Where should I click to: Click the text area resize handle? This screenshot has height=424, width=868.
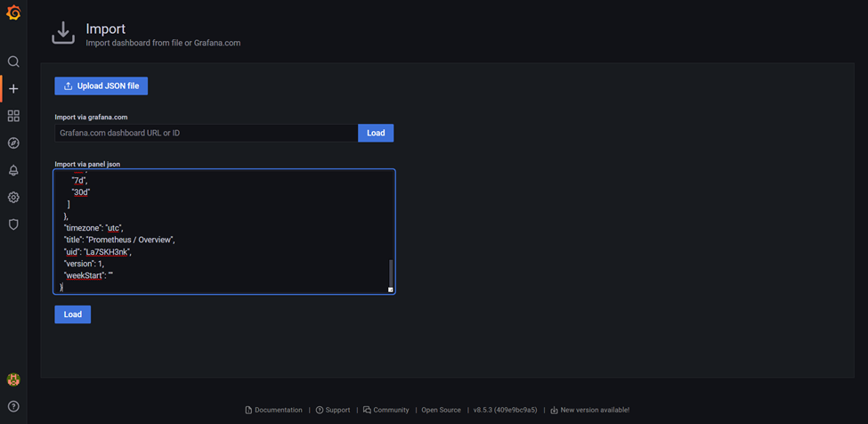coord(390,289)
